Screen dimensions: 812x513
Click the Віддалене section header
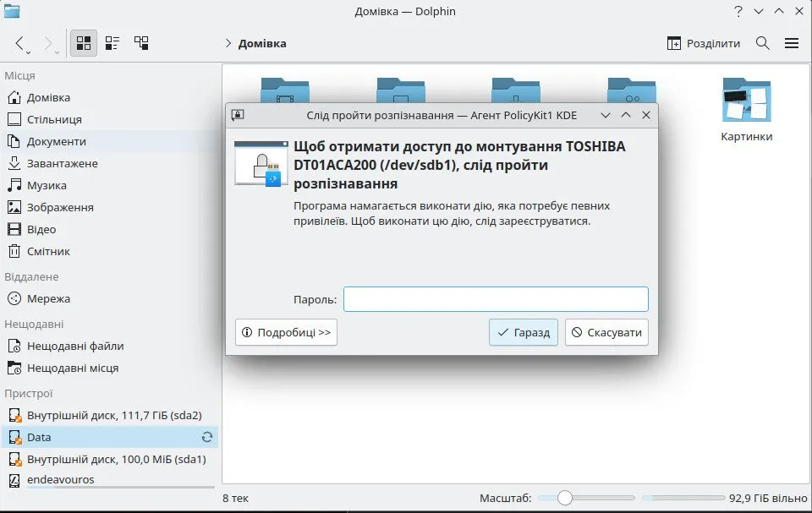point(31,277)
